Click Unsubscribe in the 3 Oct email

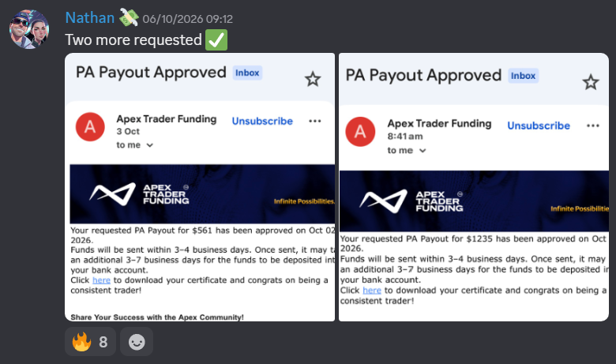click(262, 121)
